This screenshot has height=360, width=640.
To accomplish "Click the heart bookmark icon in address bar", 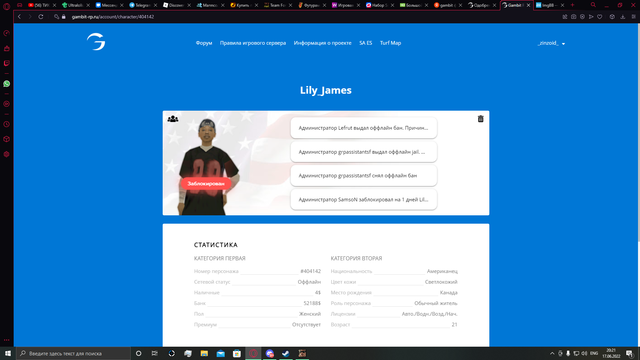I will tap(600, 17).
